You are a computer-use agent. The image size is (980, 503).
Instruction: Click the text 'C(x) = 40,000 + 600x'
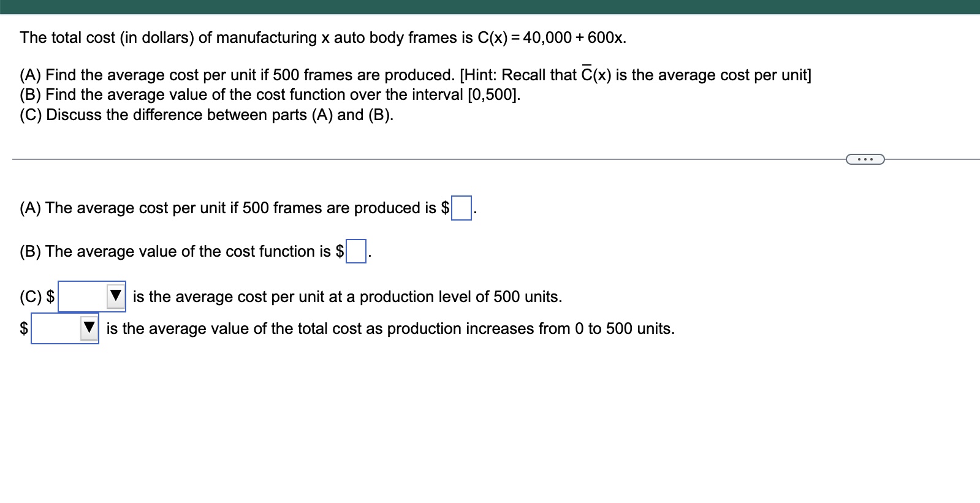[x=552, y=38]
